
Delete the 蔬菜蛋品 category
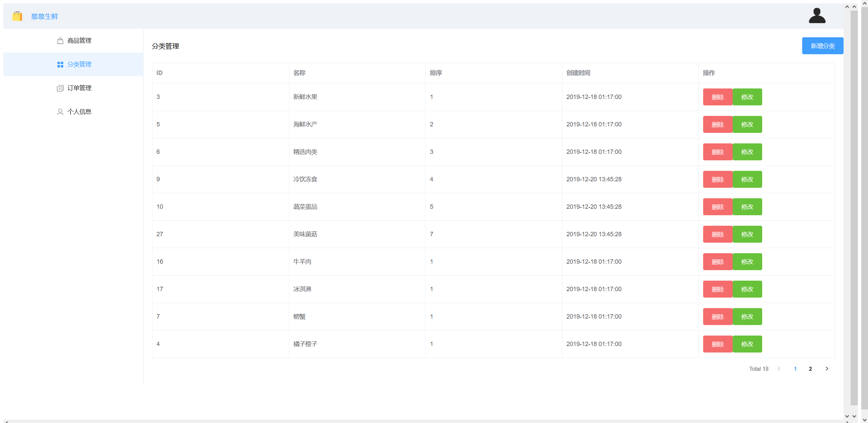[x=718, y=207]
